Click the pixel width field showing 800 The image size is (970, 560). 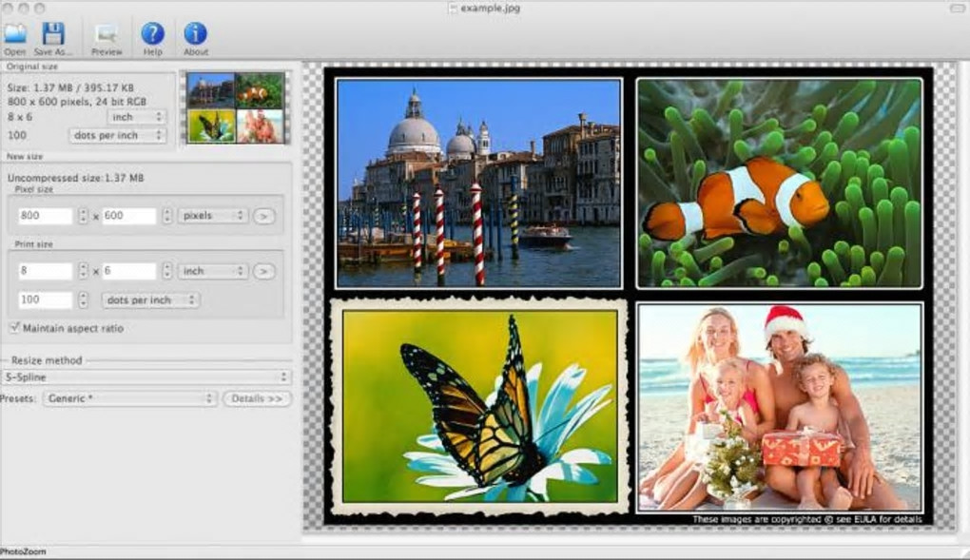pos(46,216)
